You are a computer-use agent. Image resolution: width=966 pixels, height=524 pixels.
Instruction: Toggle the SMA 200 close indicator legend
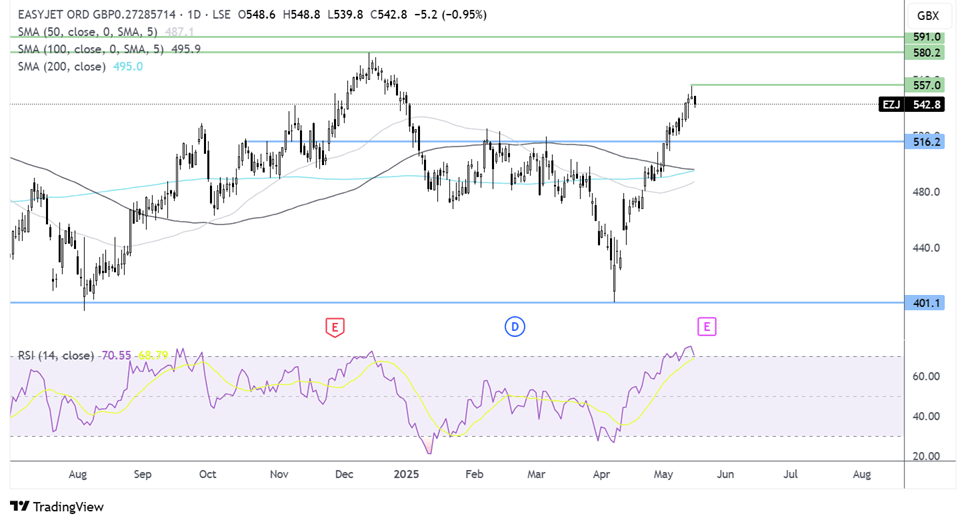point(62,66)
